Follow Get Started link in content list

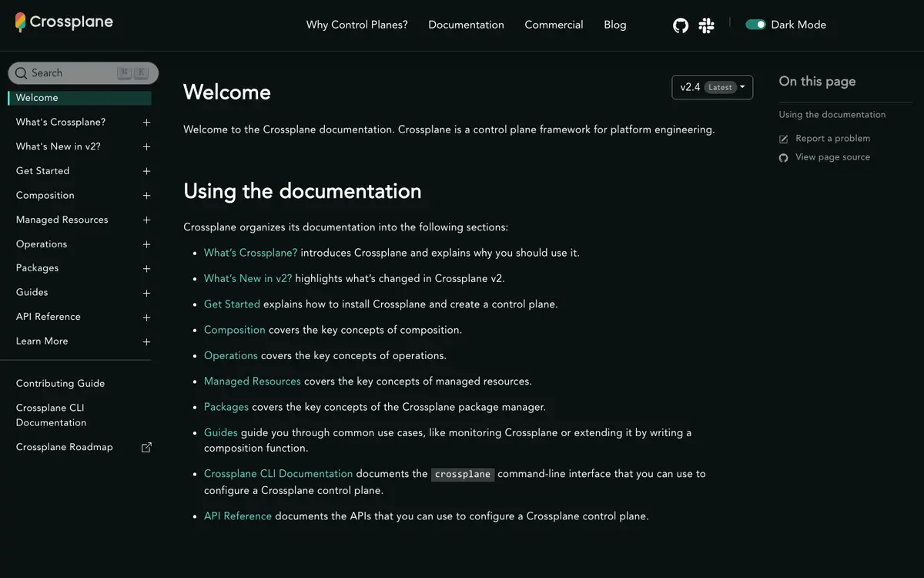(232, 304)
